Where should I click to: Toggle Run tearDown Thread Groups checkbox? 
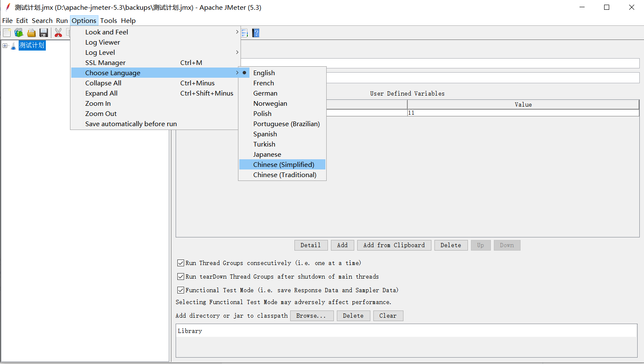(x=181, y=277)
